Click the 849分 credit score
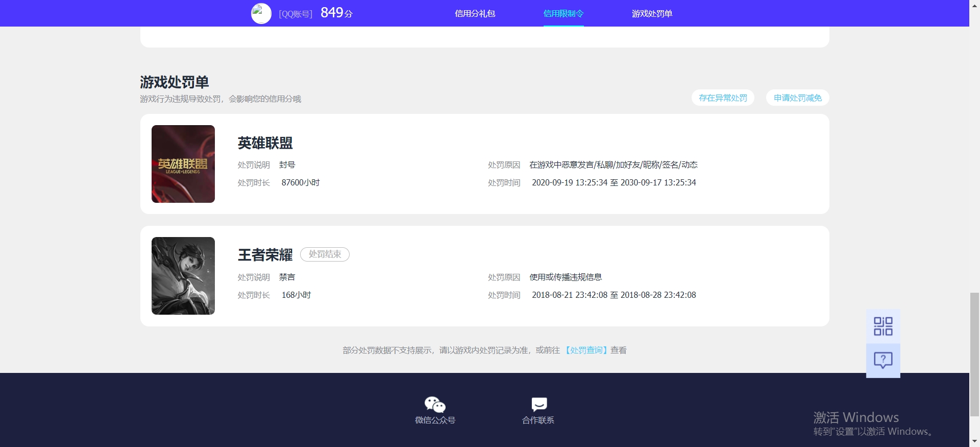This screenshot has width=980, height=447. (336, 13)
